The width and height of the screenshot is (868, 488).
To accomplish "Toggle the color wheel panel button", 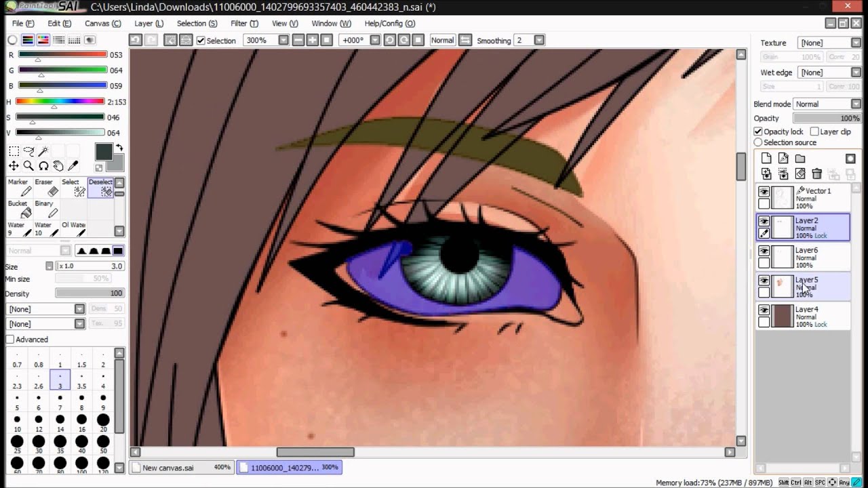I will tap(12, 40).
